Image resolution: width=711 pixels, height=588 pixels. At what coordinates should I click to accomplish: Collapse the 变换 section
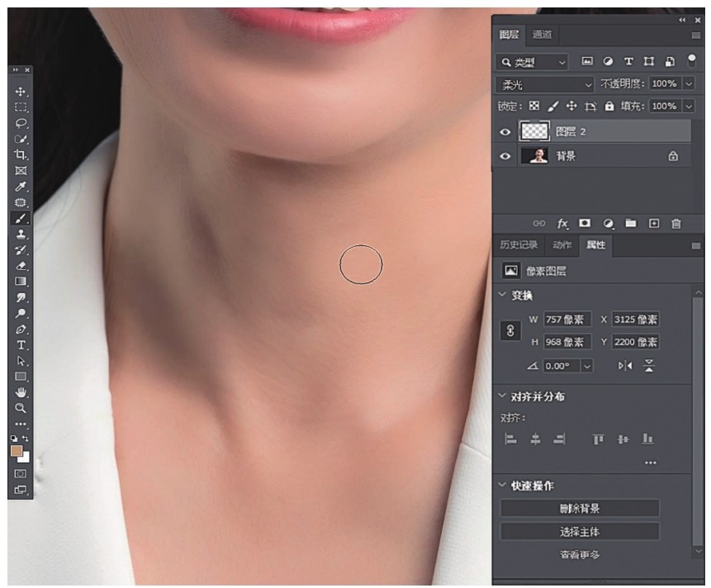504,295
